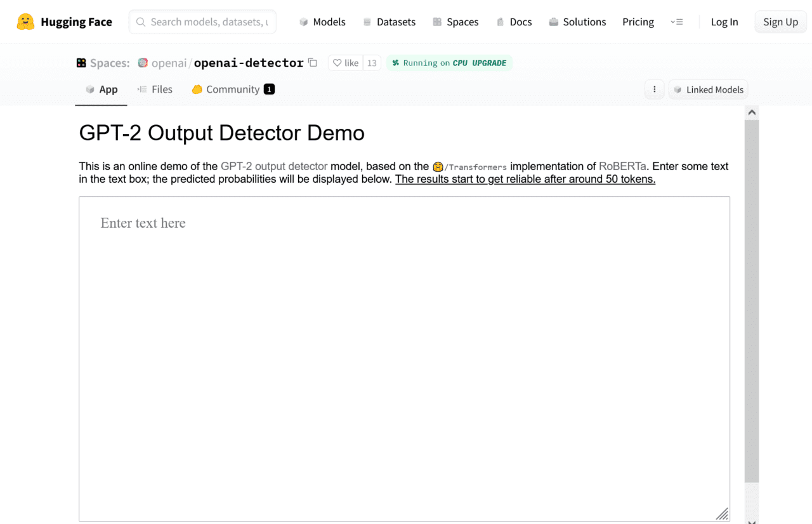Click the Datasets navigation icon
Image resolution: width=812 pixels, height=524 pixels.
coord(367,22)
